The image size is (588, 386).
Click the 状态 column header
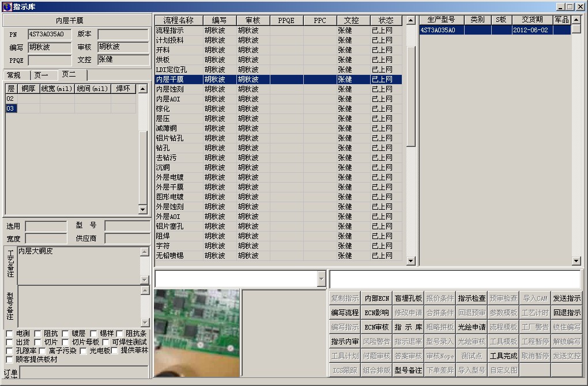coord(386,20)
